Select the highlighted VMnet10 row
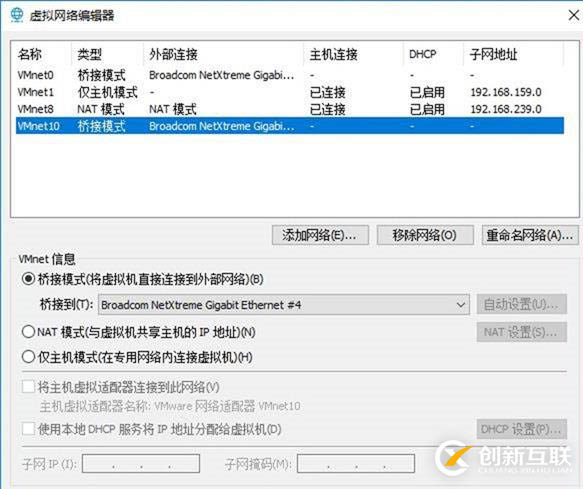583x489 pixels. tap(290, 126)
